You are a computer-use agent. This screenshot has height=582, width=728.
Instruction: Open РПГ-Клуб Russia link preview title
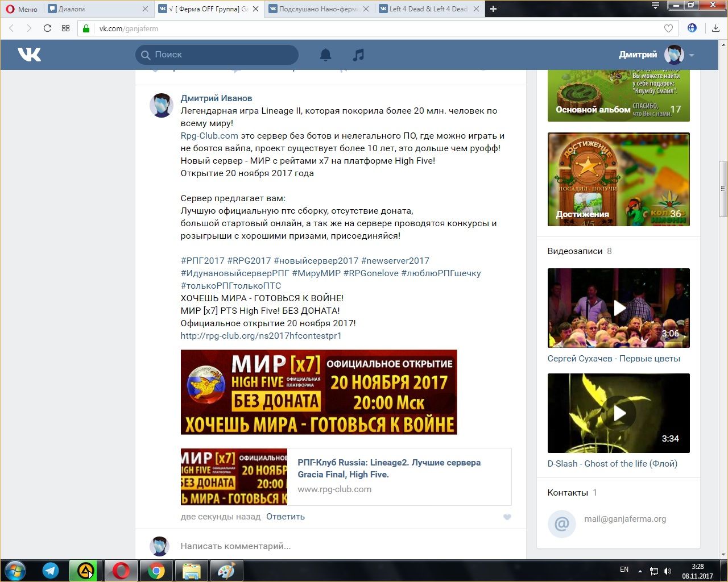point(389,468)
